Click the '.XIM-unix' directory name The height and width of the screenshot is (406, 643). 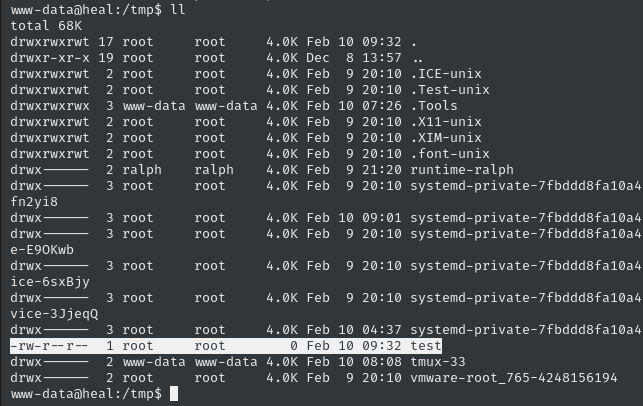[446, 138]
